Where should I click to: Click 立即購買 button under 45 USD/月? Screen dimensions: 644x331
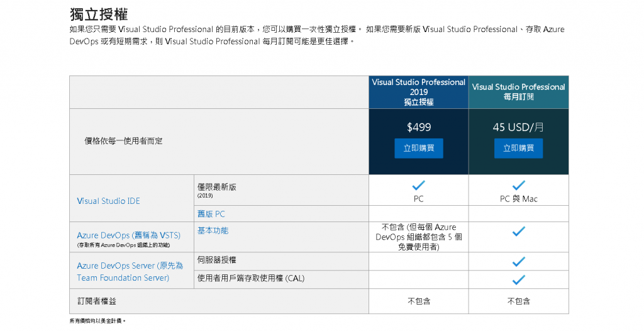(518, 149)
